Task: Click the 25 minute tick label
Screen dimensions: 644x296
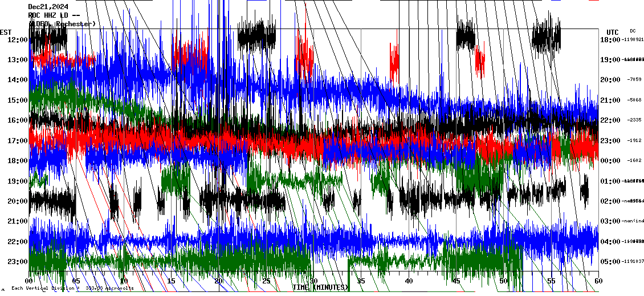Action: click(266, 281)
